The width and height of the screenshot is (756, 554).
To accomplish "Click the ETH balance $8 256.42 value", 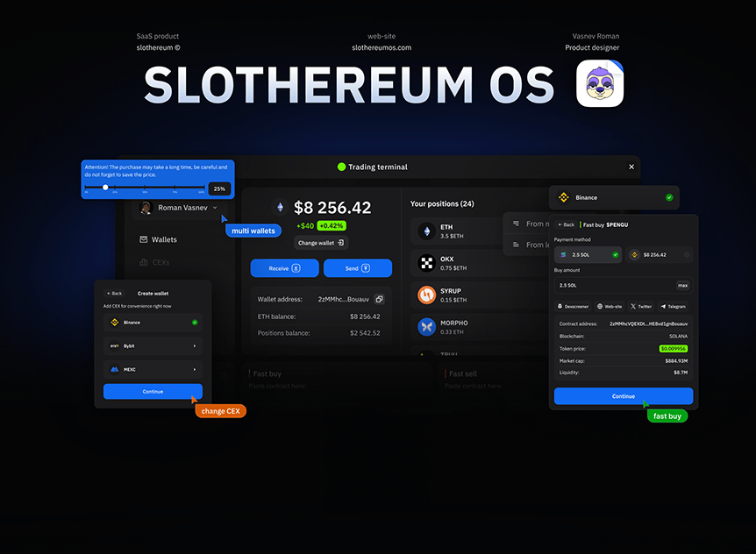I will [x=365, y=316].
